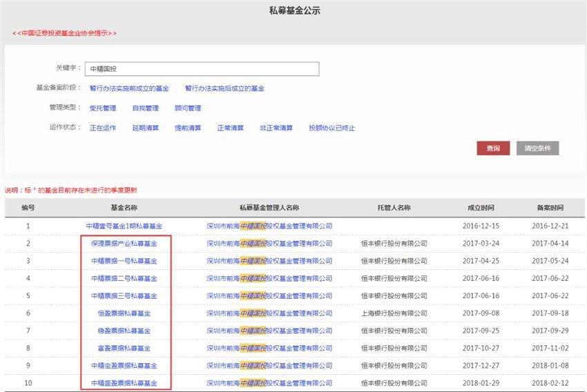
Task: View 中精票据三号私募基金 fund page
Action: point(124,296)
